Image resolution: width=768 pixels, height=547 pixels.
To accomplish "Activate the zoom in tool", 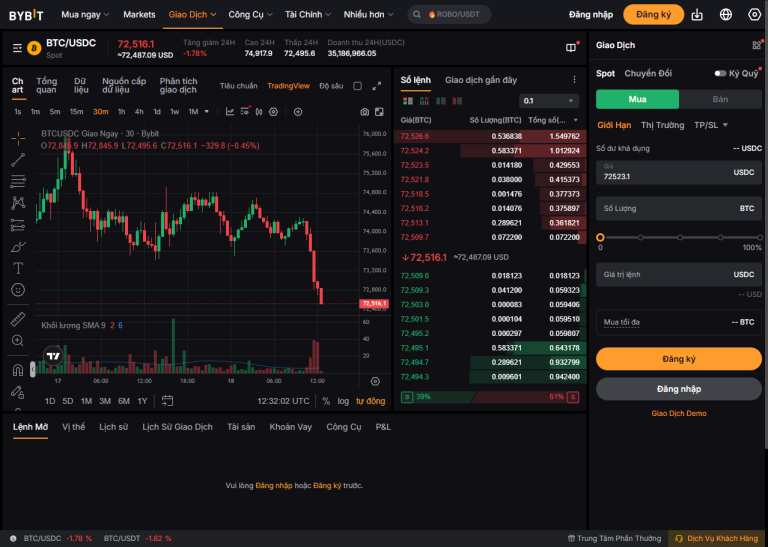I will 18,341.
